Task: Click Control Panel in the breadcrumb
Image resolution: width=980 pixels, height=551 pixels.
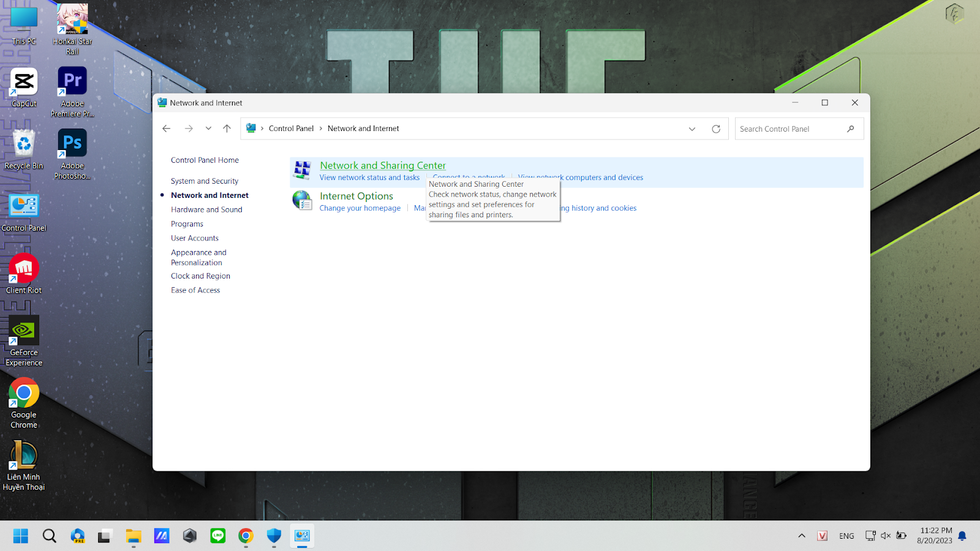Action: pos(291,129)
